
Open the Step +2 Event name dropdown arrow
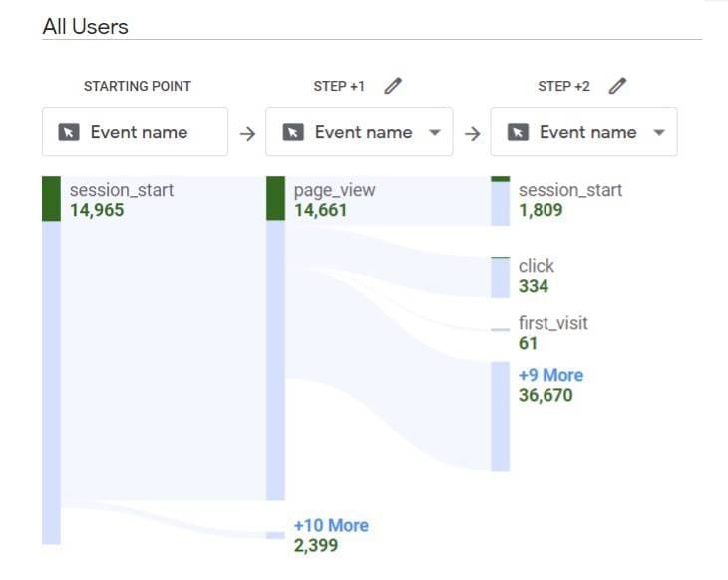pyautogui.click(x=658, y=133)
